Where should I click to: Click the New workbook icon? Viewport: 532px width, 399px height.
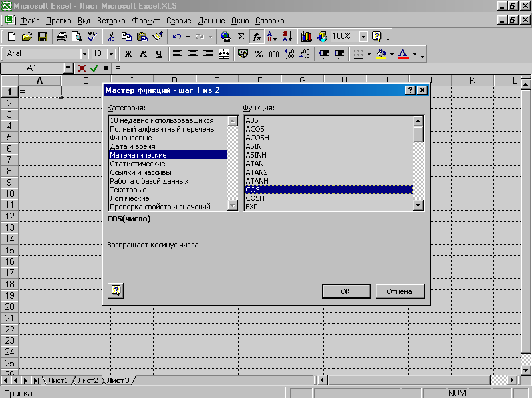pos(11,37)
